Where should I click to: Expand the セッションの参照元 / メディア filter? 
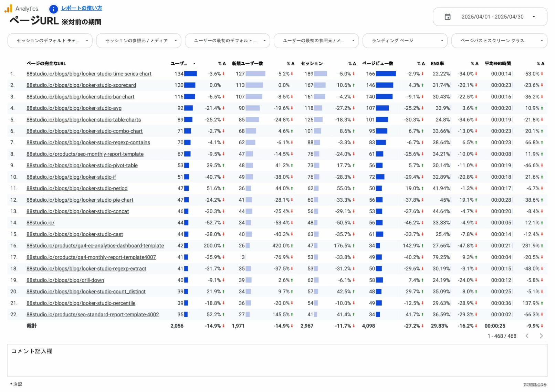click(138, 41)
